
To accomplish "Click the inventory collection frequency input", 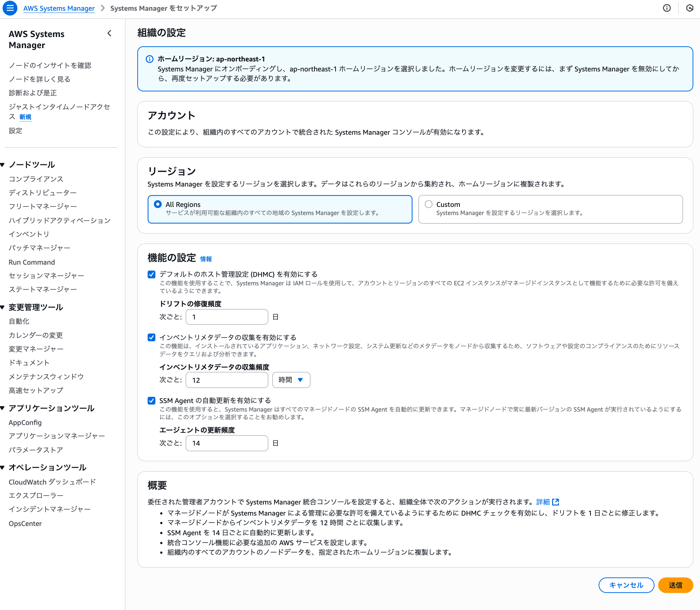I will [x=227, y=380].
